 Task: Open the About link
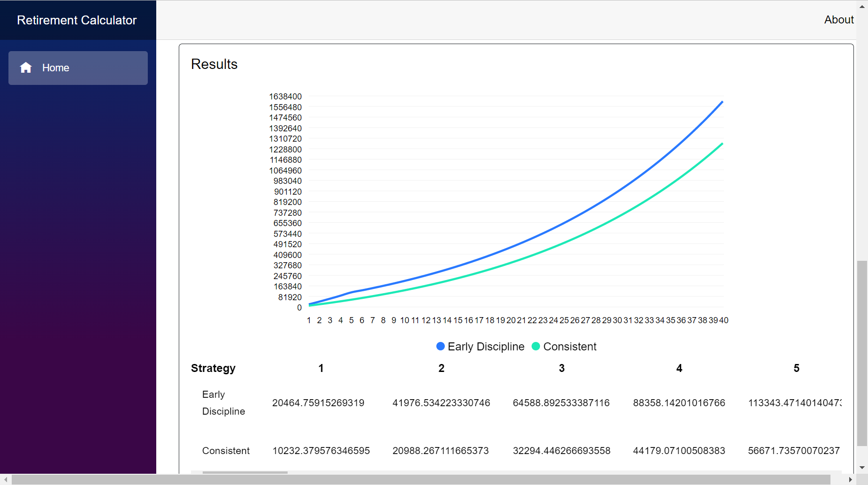pyautogui.click(x=839, y=20)
